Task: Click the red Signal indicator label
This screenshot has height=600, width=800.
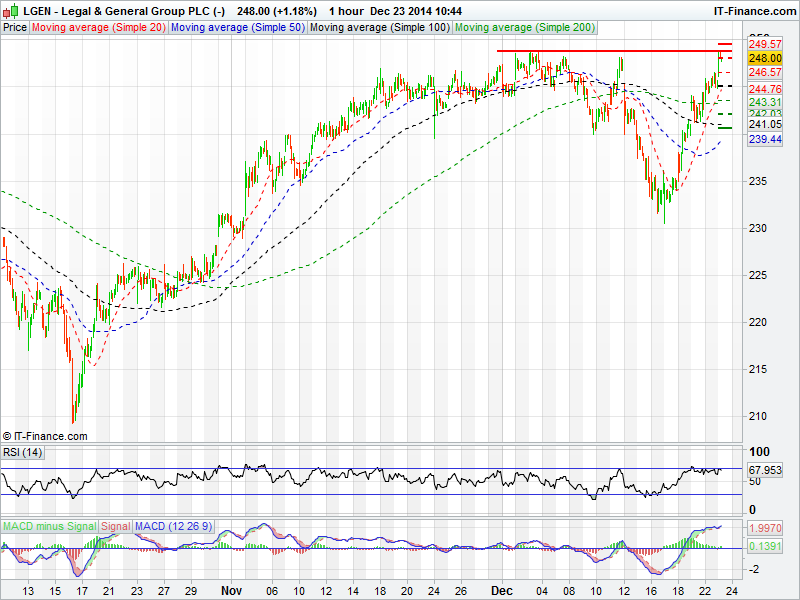Action: [116, 526]
